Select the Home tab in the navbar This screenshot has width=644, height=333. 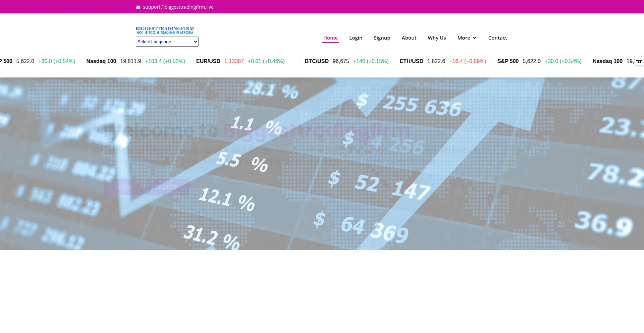pos(330,38)
